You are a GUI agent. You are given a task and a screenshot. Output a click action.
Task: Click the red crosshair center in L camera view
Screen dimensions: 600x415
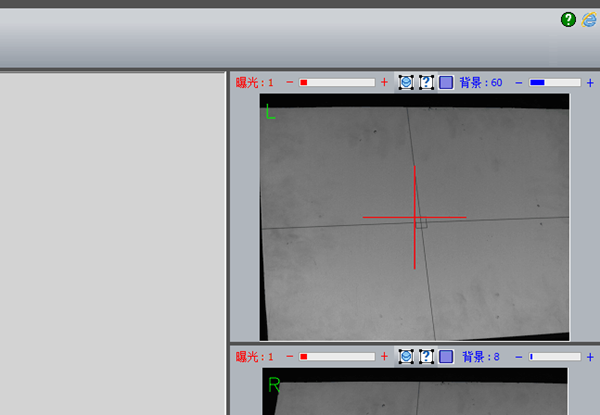(414, 217)
